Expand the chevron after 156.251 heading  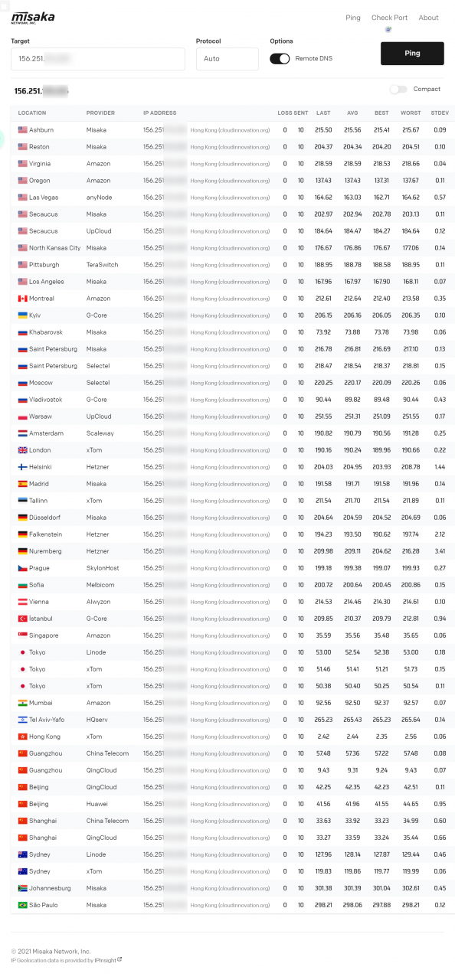tap(68, 92)
